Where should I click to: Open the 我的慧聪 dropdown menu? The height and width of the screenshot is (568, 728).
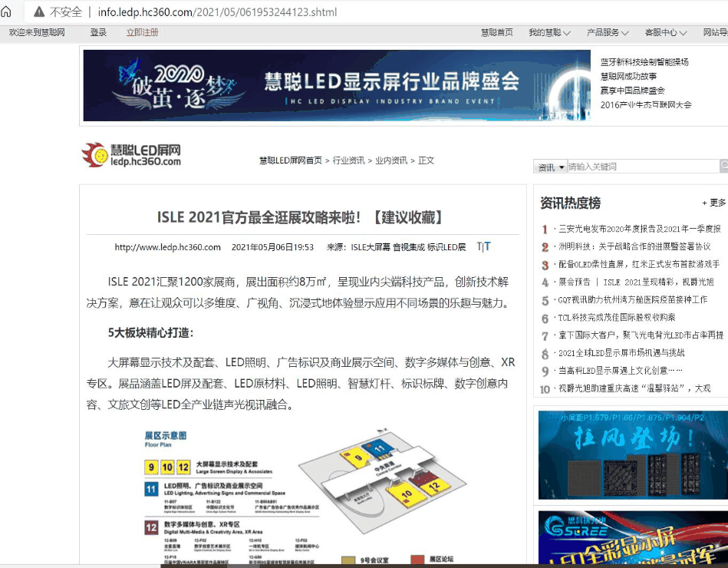click(548, 32)
